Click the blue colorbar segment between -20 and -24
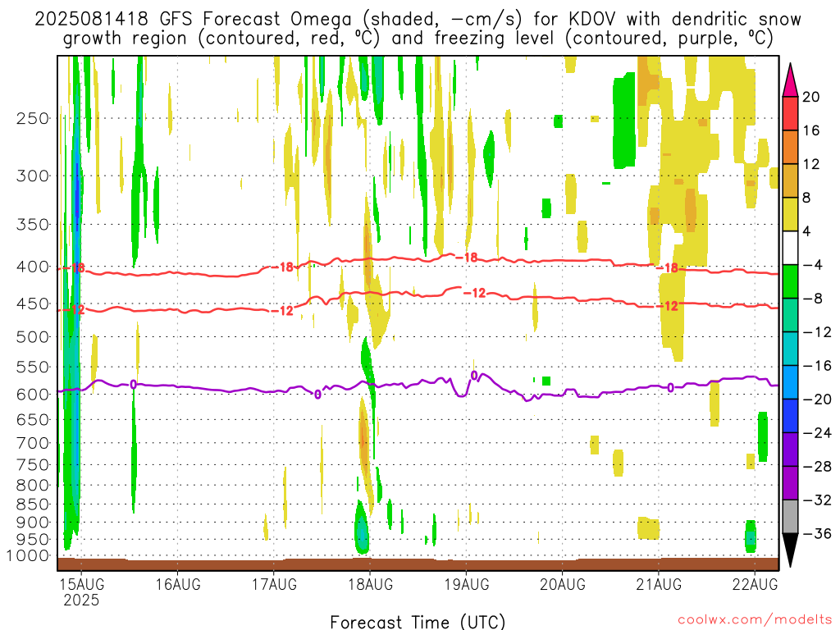Image resolution: width=840 pixels, height=630 pixels. (790, 416)
